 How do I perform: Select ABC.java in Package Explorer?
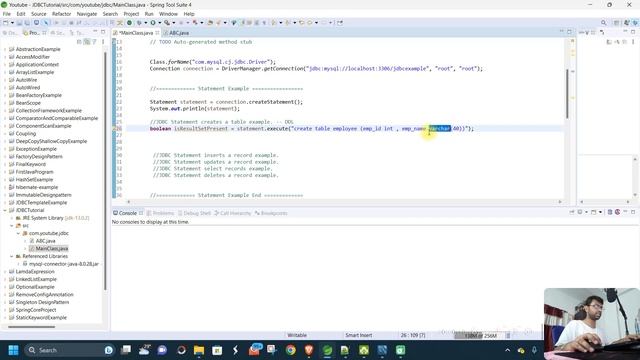click(45, 241)
